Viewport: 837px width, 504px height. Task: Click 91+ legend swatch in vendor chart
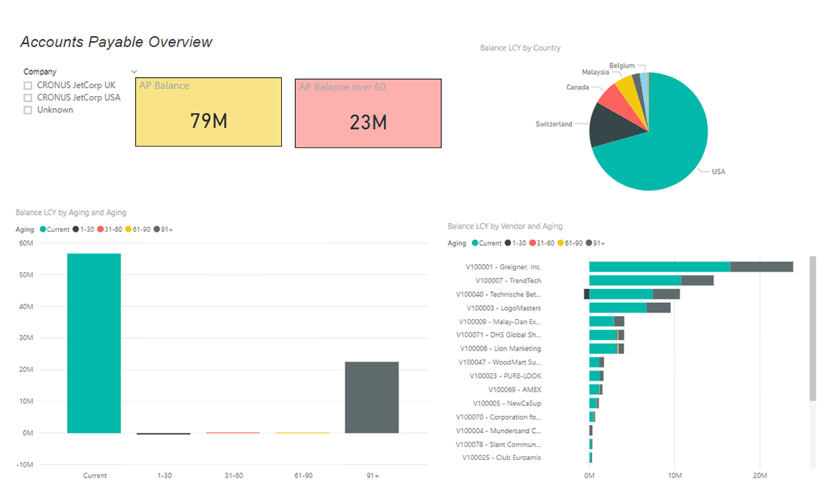589,244
